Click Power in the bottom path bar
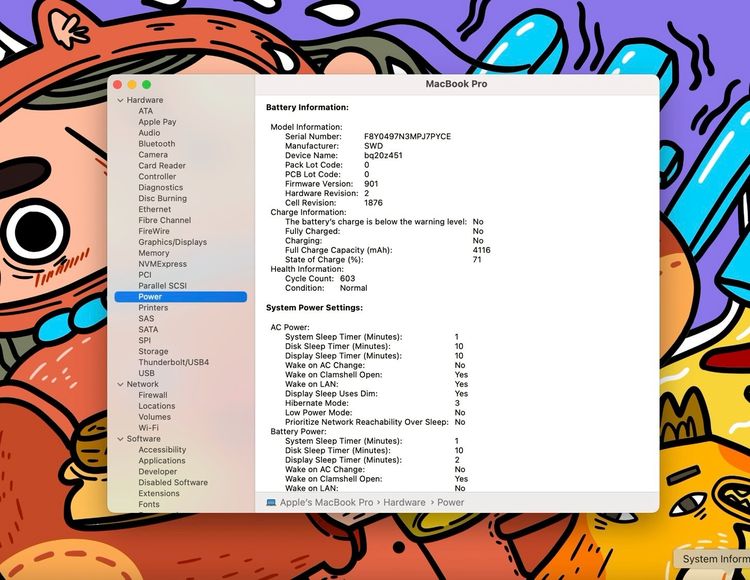The width and height of the screenshot is (750, 580). click(x=451, y=503)
